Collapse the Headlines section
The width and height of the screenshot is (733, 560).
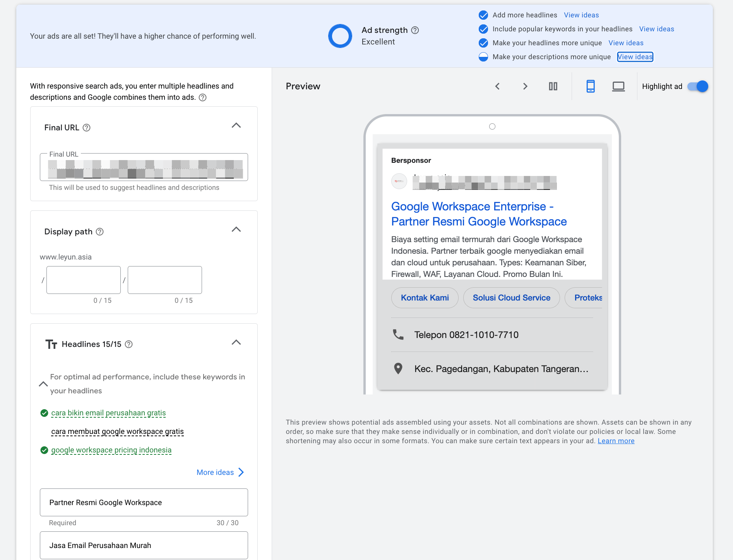click(x=236, y=342)
